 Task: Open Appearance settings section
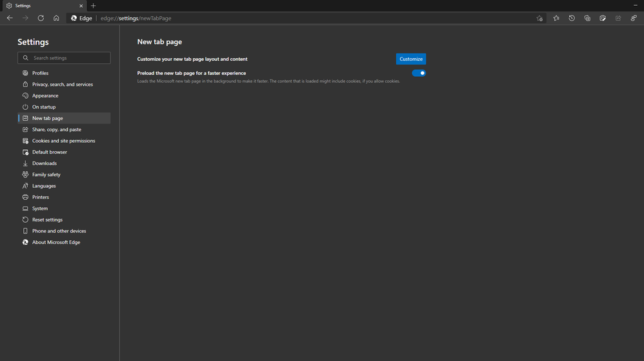(x=64, y=96)
